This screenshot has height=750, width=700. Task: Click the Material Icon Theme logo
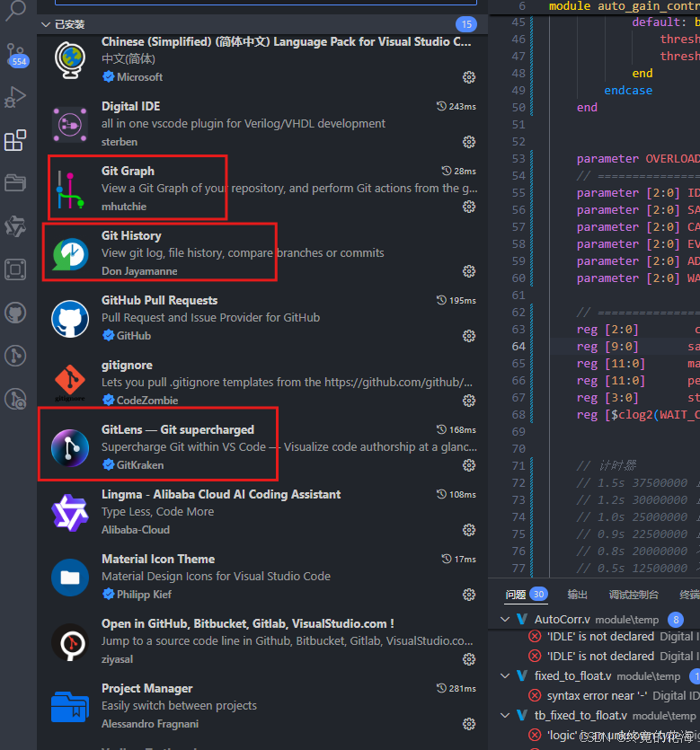point(70,578)
